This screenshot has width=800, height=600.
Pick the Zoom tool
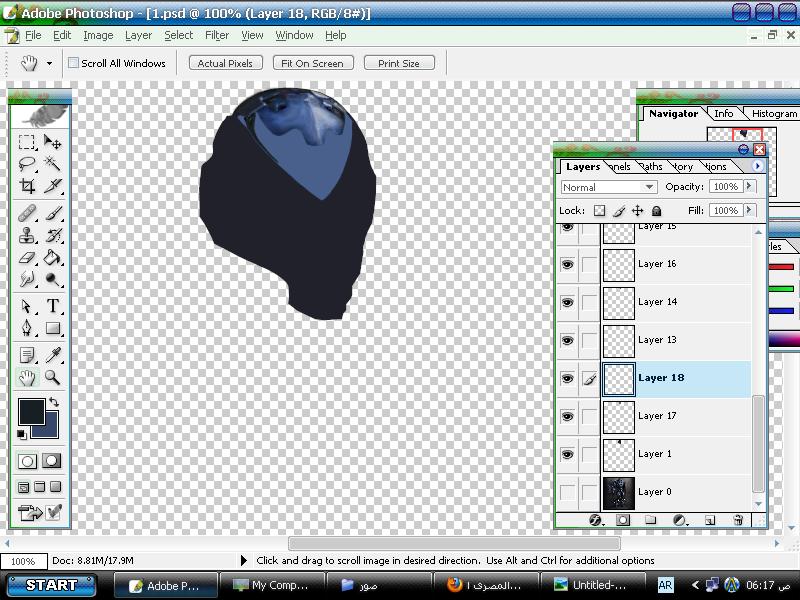pos(53,378)
